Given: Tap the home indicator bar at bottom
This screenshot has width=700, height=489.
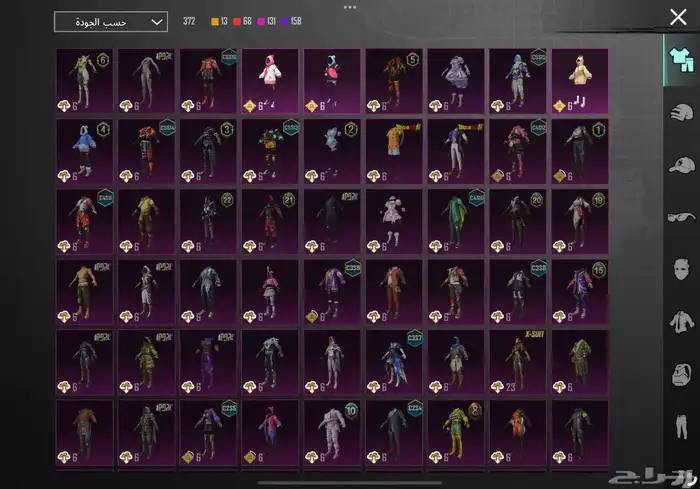Looking at the screenshot, I should click(x=350, y=482).
